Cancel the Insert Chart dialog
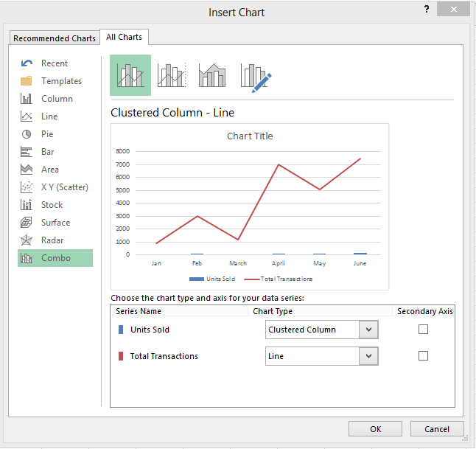The image size is (476, 449). pyautogui.click(x=436, y=428)
